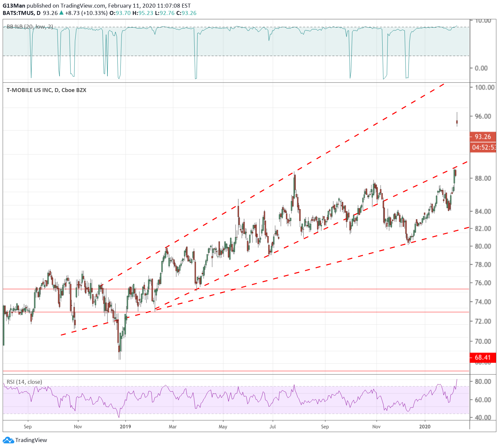Click the 74.00 price axis label
Screen dimensions: 499x448
pos(483,302)
